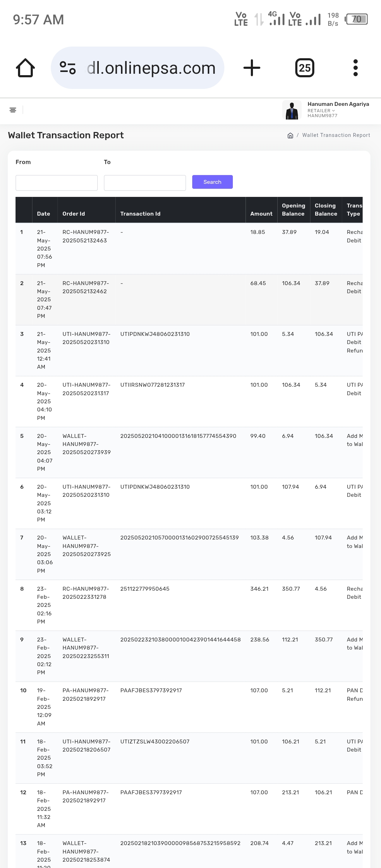Open the tab switcher showing 25 tabs
Image resolution: width=381 pixels, height=868 pixels.
pos(304,68)
